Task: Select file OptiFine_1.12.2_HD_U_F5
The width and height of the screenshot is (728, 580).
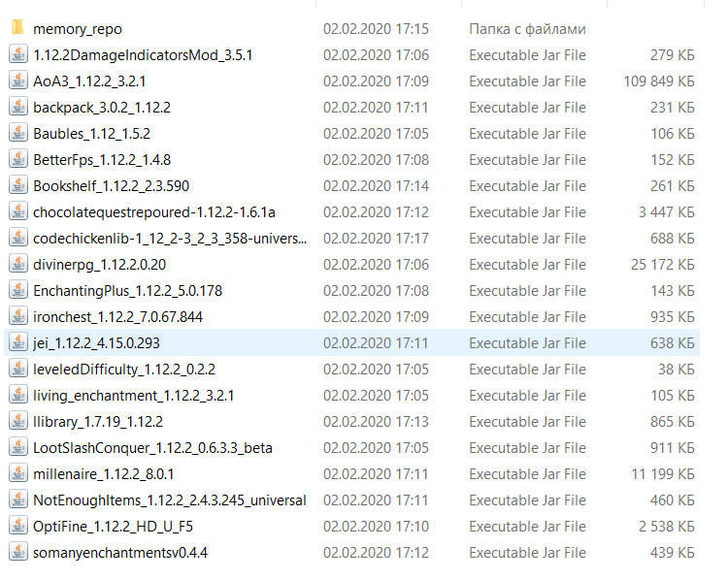Action: click(113, 527)
